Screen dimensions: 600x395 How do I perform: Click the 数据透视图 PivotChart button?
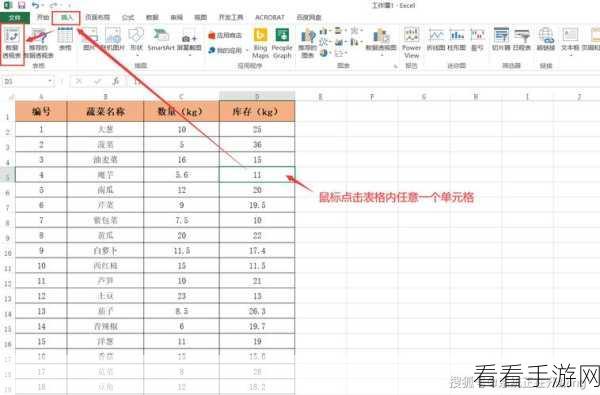(x=381, y=41)
